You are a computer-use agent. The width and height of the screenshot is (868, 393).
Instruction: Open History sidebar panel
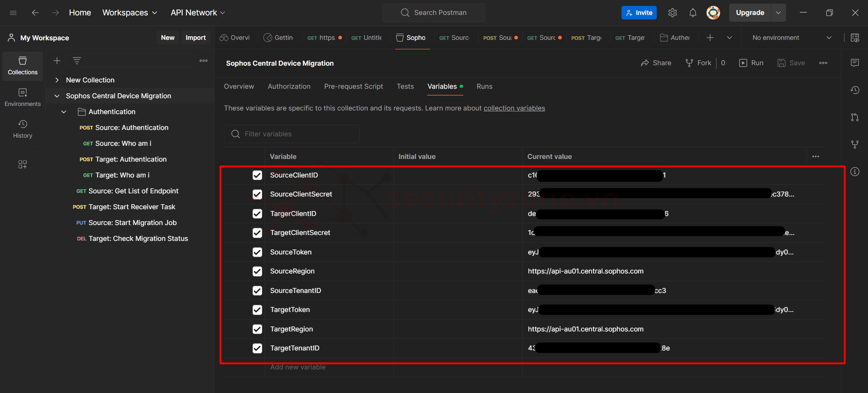coord(23,129)
